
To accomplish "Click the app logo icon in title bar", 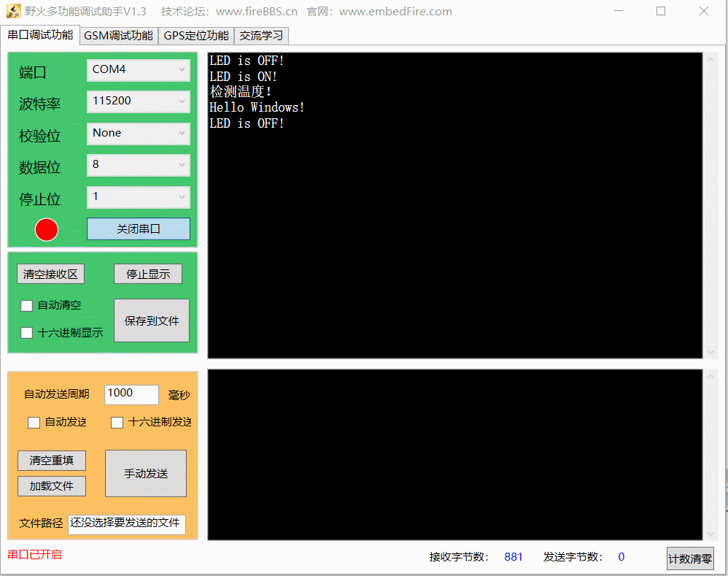I will coord(13,11).
